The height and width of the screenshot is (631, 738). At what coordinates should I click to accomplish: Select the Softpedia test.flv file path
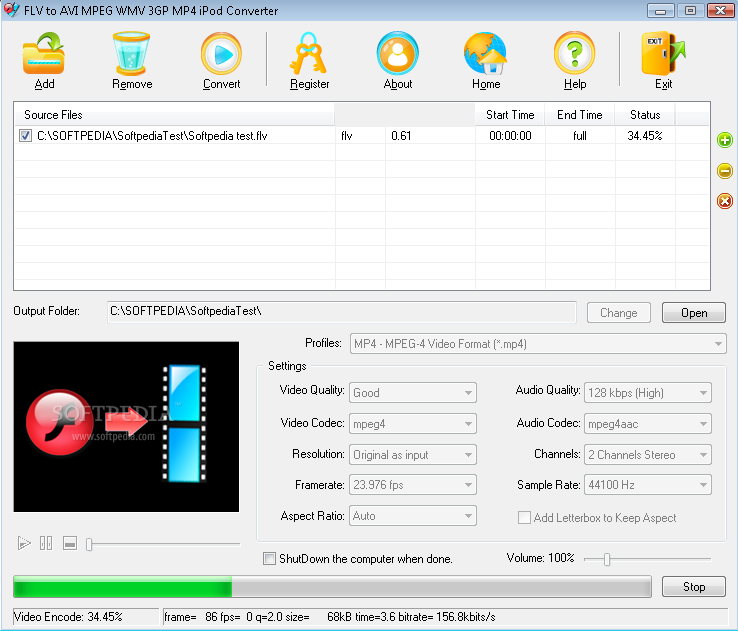(x=152, y=136)
